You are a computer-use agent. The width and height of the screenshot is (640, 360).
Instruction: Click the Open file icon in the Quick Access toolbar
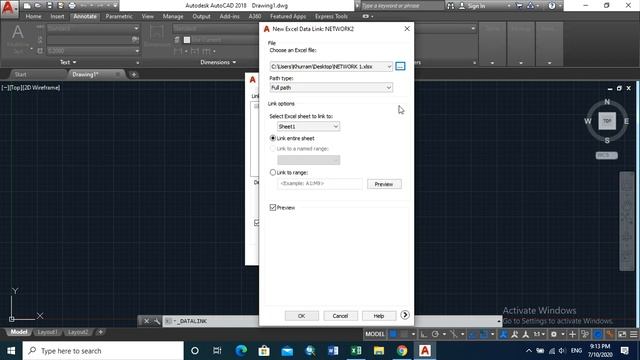pos(38,6)
